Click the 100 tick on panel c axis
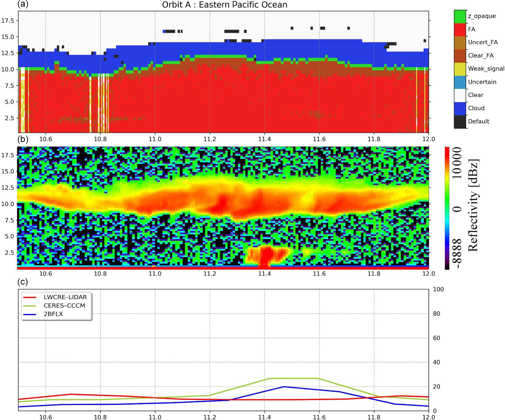 click(438, 289)
